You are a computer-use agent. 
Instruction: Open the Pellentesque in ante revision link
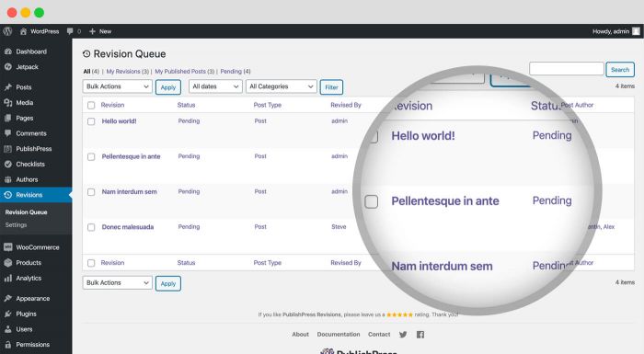click(131, 156)
